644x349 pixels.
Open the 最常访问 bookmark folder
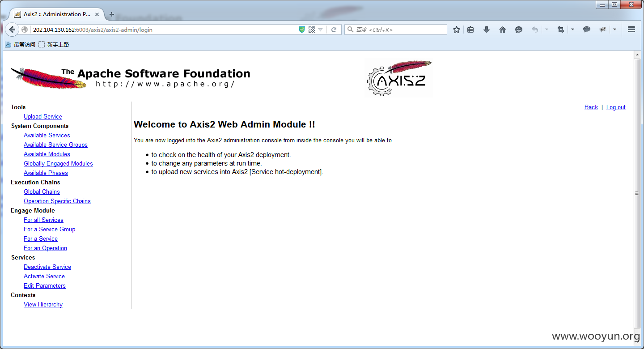20,44
